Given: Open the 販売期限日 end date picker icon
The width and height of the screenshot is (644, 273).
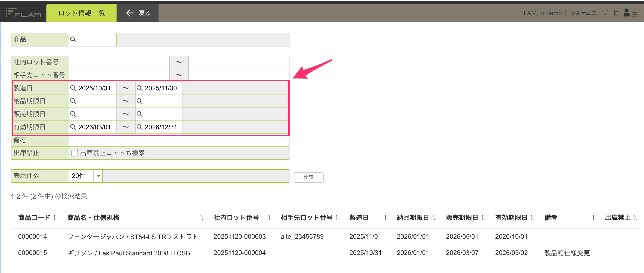Looking at the screenshot, I should click(140, 114).
